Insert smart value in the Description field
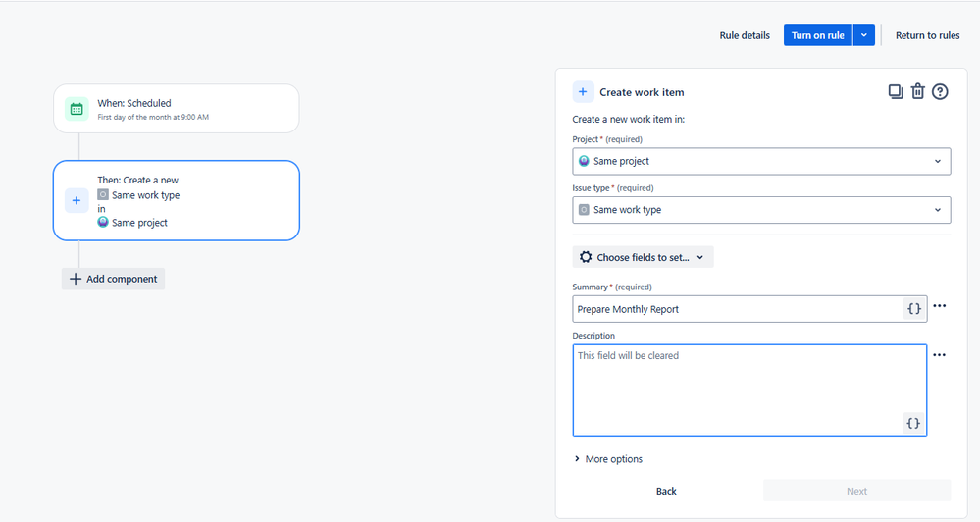 913,423
